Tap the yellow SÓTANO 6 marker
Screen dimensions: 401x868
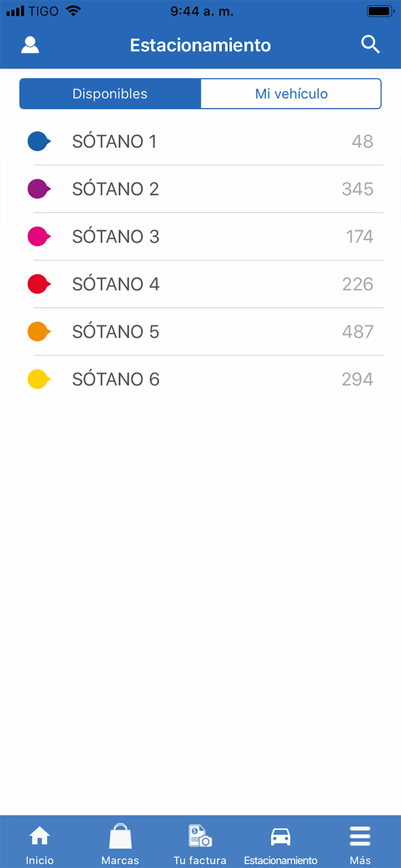click(x=39, y=379)
